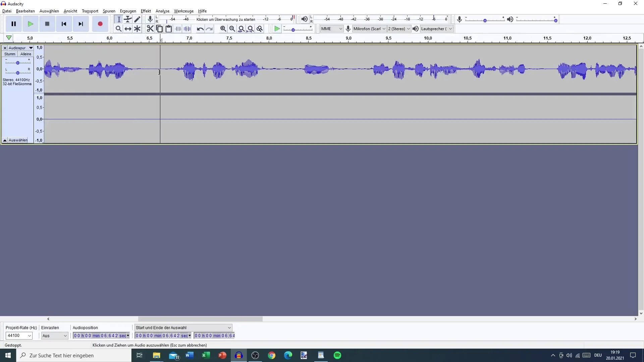Pause playback
This screenshot has width=644, height=362.
click(x=14, y=24)
